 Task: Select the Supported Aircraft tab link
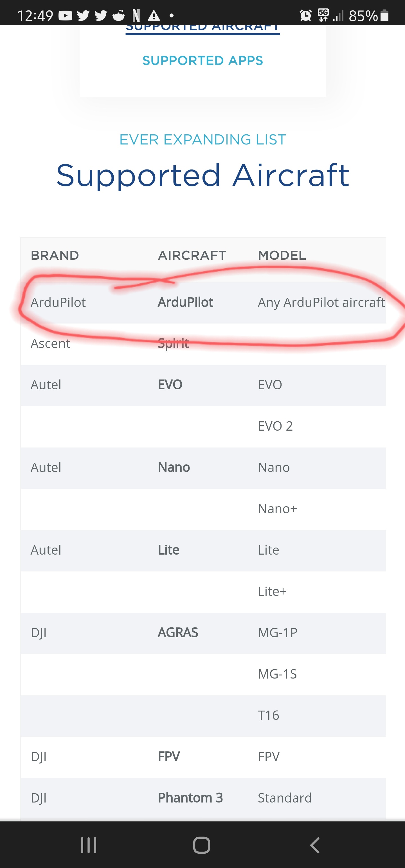tap(203, 28)
